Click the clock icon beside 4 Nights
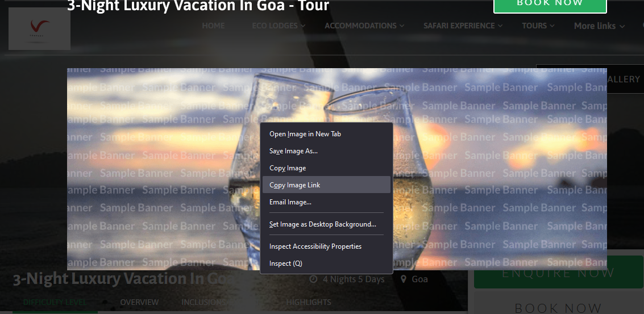This screenshot has height=314, width=644. coord(313,279)
